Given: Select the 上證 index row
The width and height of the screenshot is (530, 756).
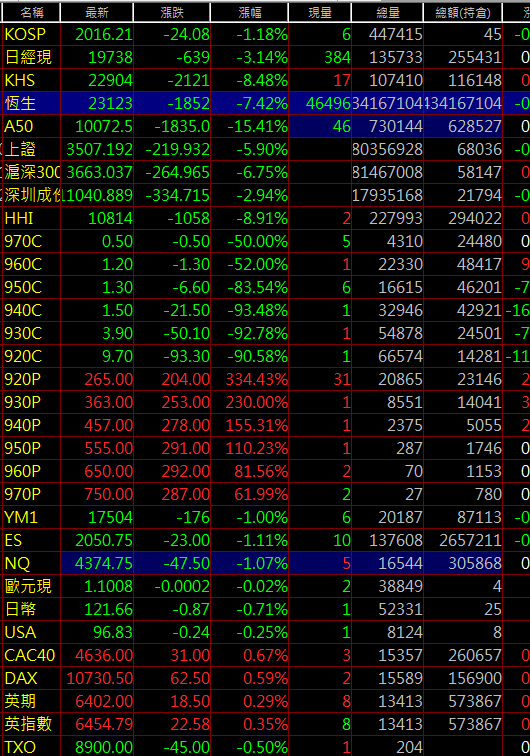Looking at the screenshot, I should (265, 149).
